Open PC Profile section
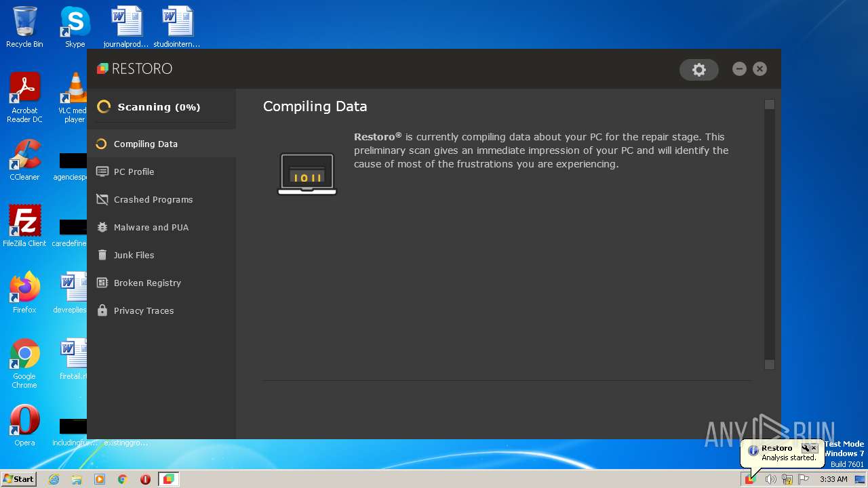 (x=161, y=171)
